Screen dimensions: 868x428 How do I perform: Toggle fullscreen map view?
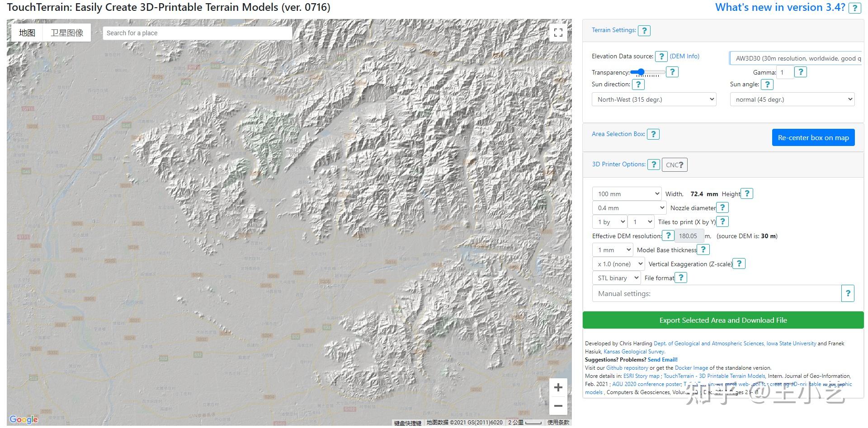point(558,33)
